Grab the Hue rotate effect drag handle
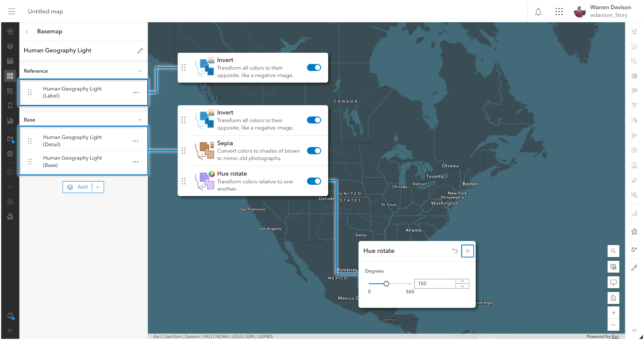 click(x=184, y=181)
